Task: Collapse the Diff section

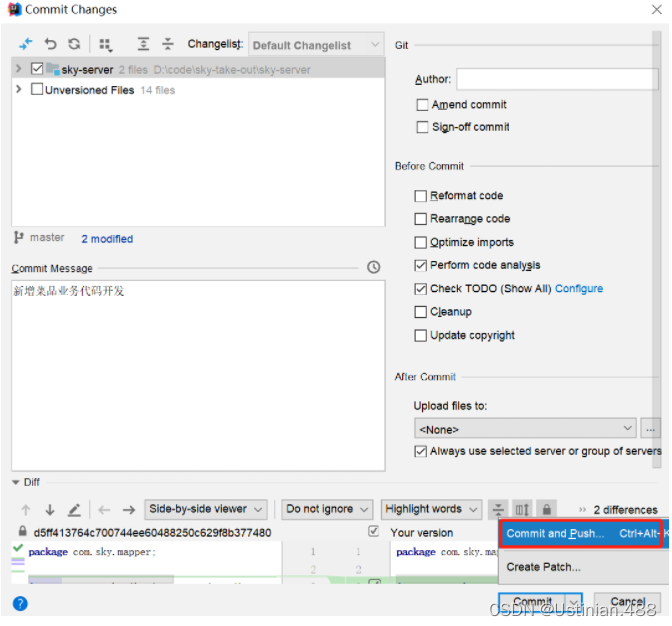Action: (x=16, y=482)
